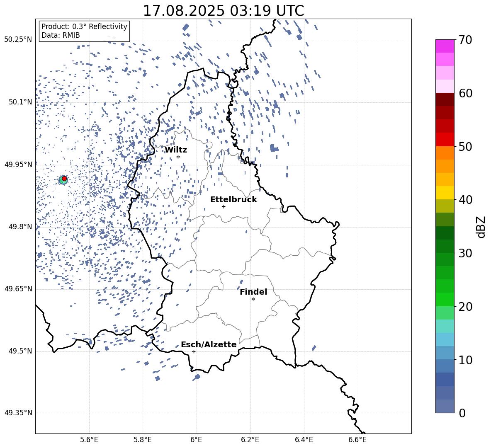Click the Esch/Alzette station label
The image size is (491, 448).
click(209, 344)
